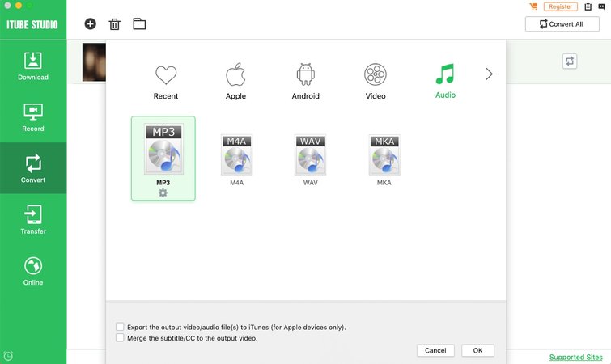Click the feedback chat icon at top right

click(601, 6)
